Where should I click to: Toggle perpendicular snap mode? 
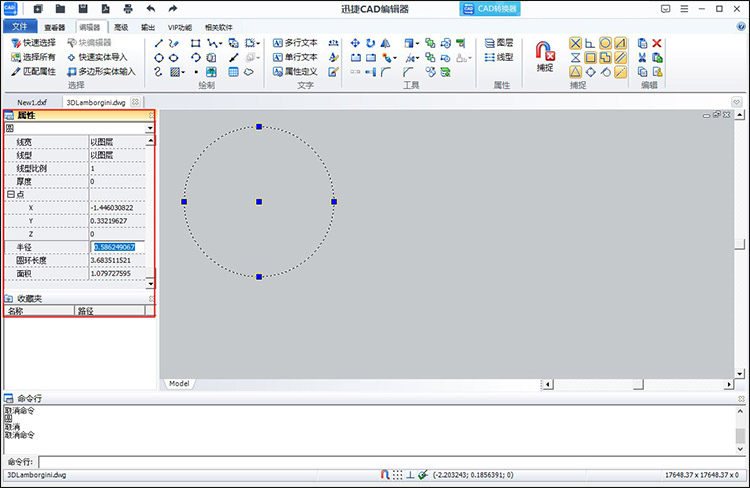(590, 44)
